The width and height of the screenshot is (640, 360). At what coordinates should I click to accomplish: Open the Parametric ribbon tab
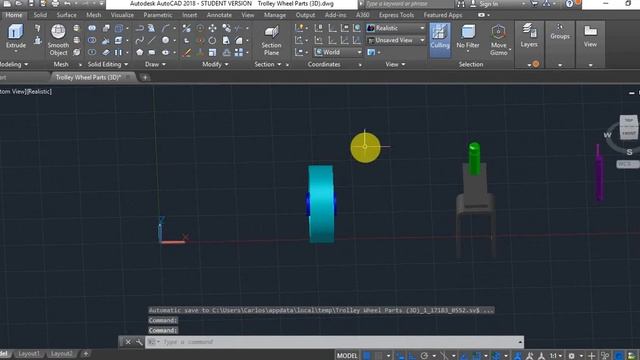pyautogui.click(x=158, y=15)
